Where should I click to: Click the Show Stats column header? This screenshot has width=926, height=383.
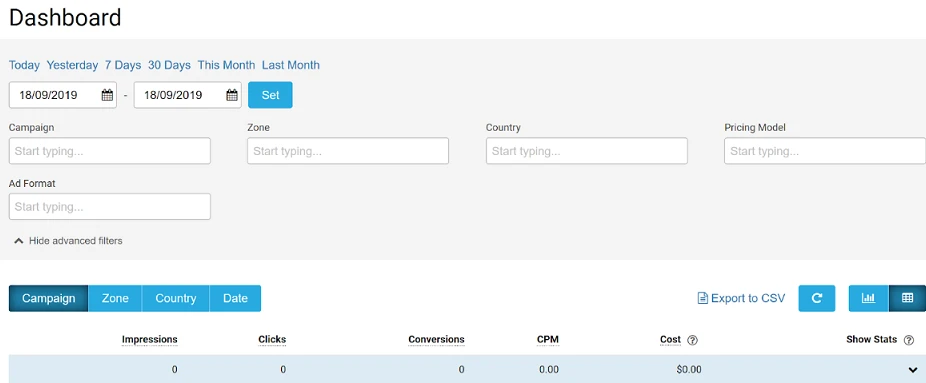click(x=872, y=339)
